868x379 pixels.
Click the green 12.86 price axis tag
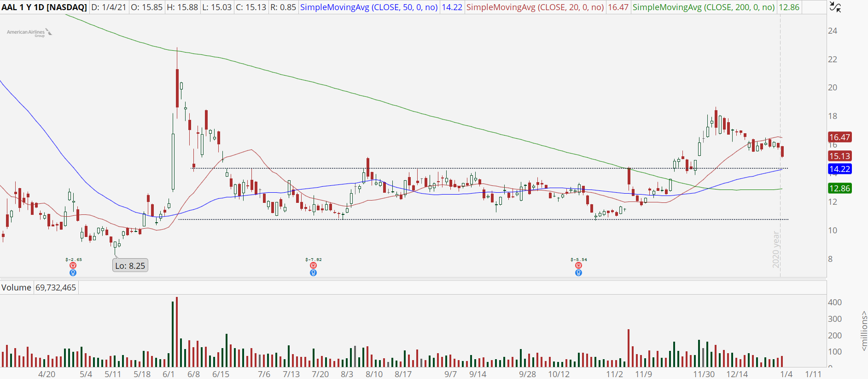point(839,188)
